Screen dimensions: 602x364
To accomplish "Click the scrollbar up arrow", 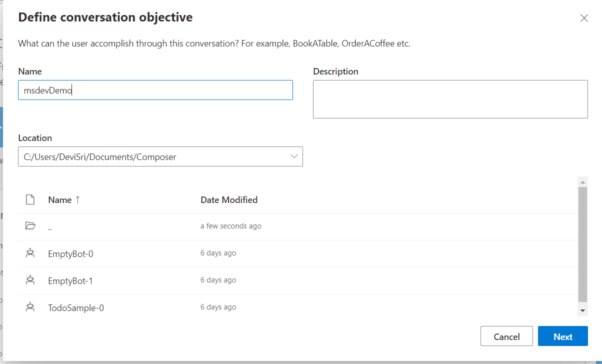I will tap(582, 181).
